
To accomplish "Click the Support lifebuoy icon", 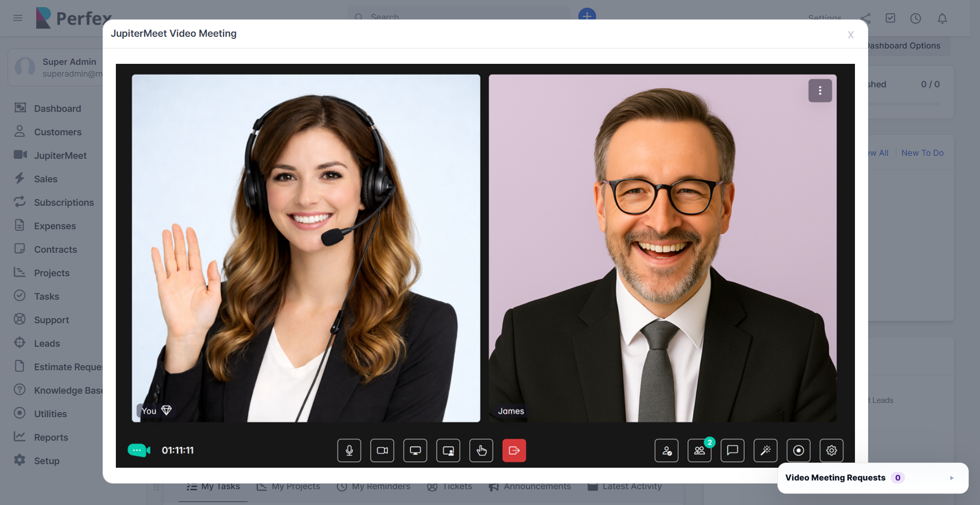I will pyautogui.click(x=20, y=319).
